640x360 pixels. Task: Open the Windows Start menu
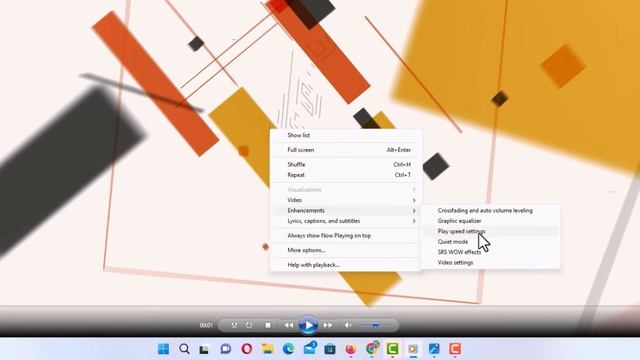[163, 349]
